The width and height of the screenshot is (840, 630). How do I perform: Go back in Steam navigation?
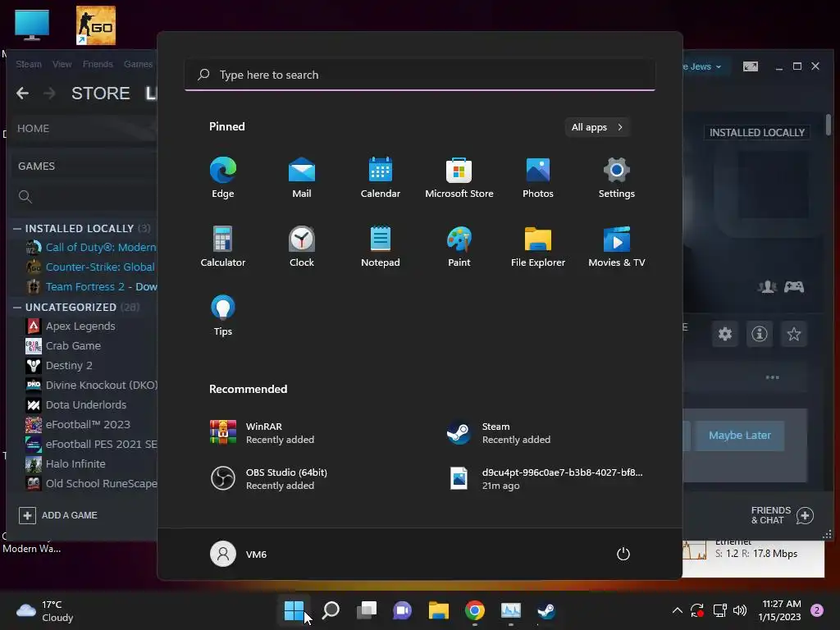click(22, 94)
